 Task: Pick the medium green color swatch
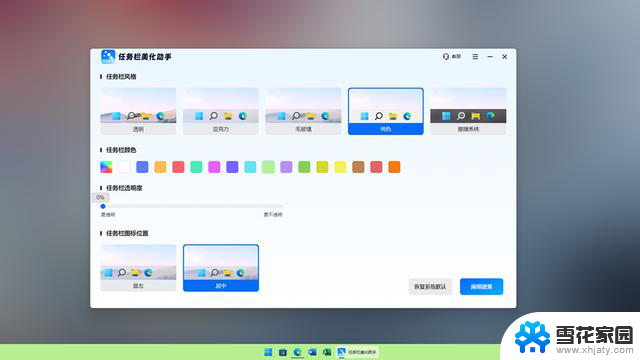click(304, 167)
